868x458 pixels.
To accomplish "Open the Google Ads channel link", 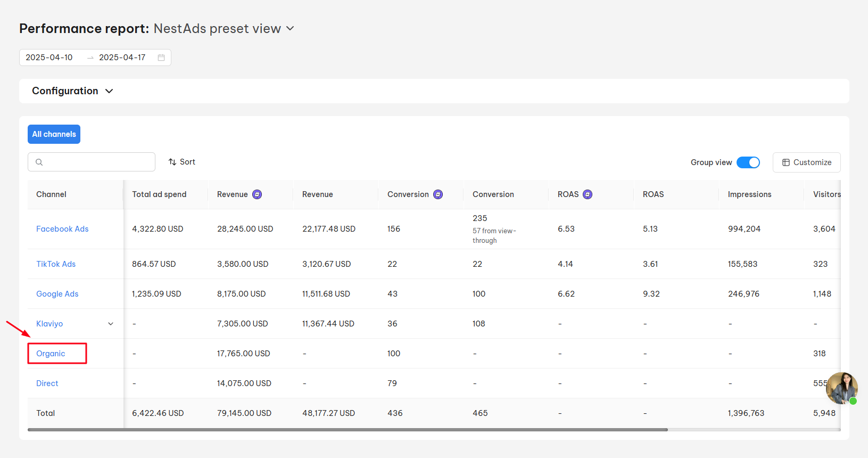I will [x=57, y=294].
